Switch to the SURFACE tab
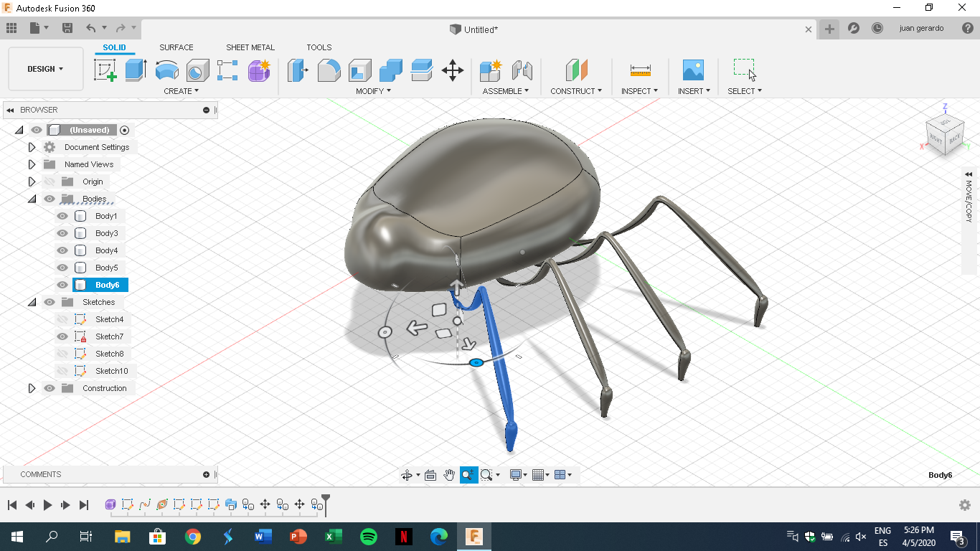 (x=176, y=47)
